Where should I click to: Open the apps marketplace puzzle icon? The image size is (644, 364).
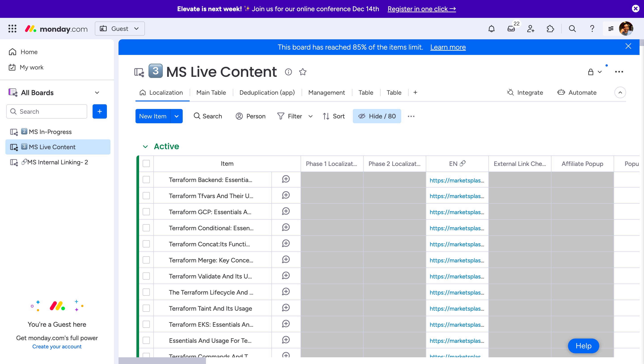click(x=550, y=29)
